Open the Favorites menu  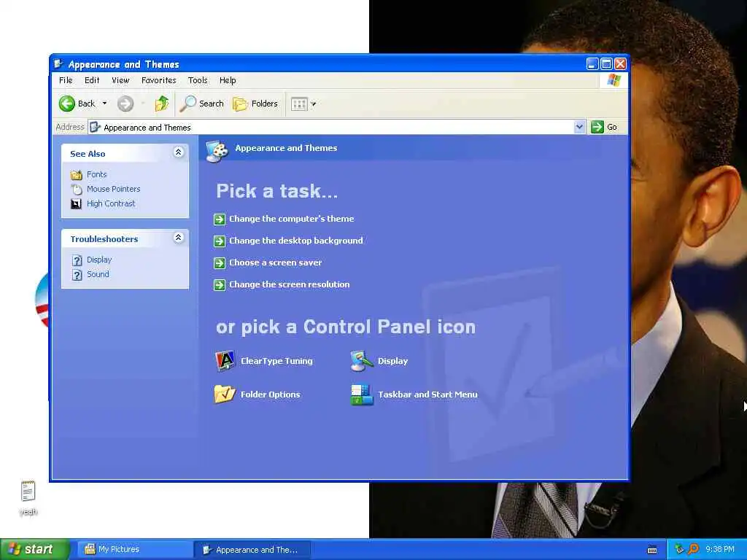click(158, 80)
